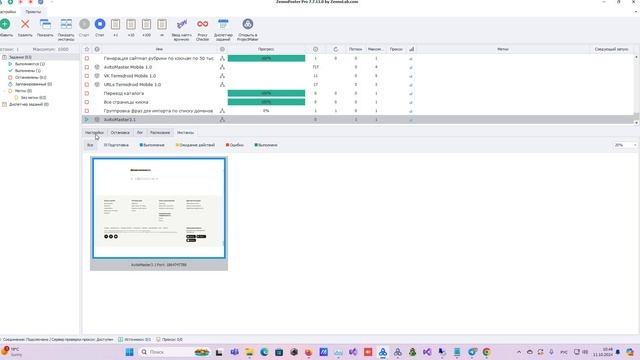Filter instances by green Выполнено state
Viewport: 640px width, 360px height.
266,145
